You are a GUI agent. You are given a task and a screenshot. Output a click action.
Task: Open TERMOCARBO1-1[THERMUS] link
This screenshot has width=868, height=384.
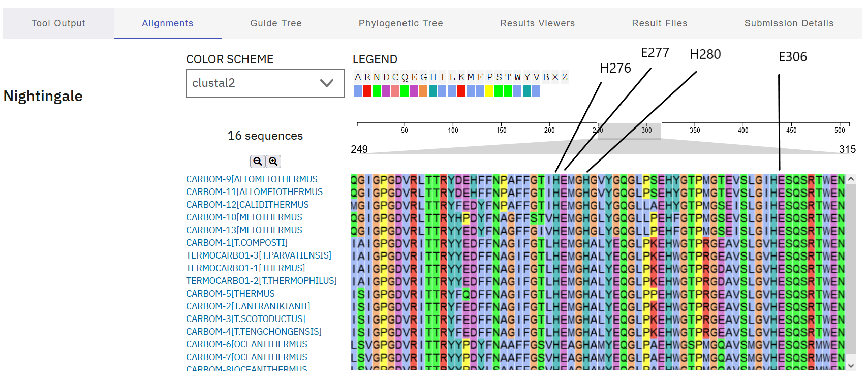tap(245, 268)
